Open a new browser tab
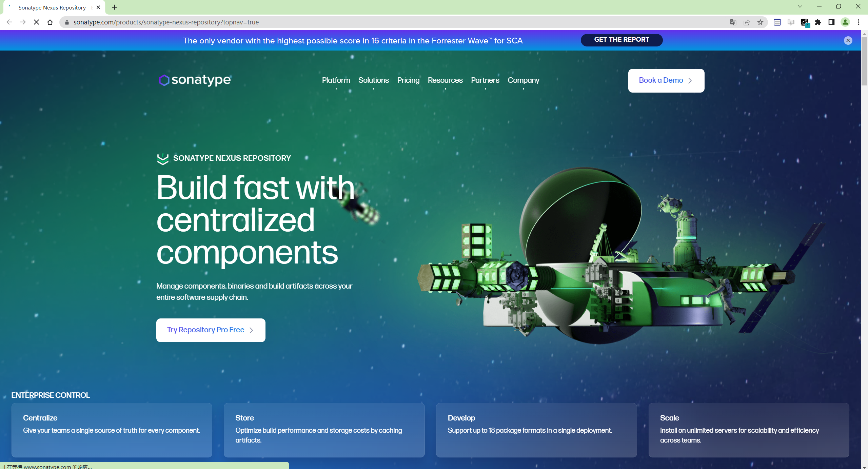This screenshot has height=469, width=868. pyautogui.click(x=115, y=7)
